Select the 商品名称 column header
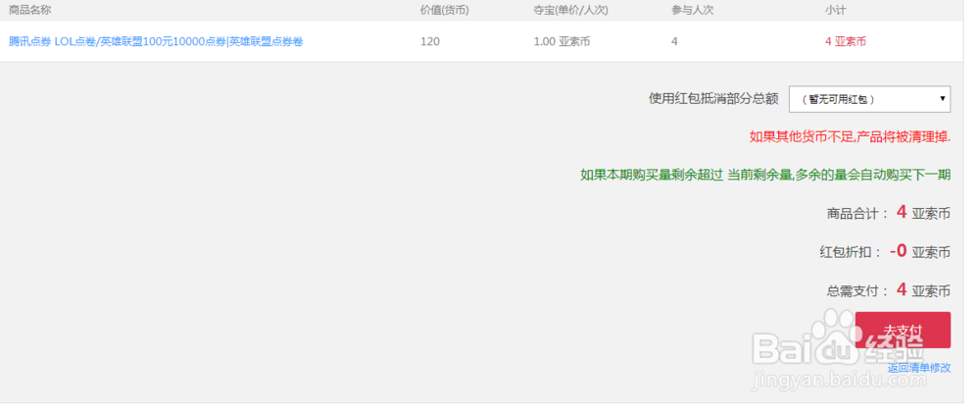980x413 pixels. (x=30, y=10)
